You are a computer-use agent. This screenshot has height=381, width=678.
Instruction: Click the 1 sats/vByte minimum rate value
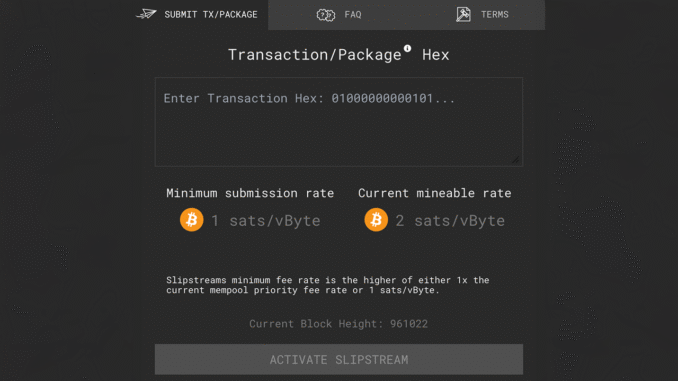click(x=266, y=221)
